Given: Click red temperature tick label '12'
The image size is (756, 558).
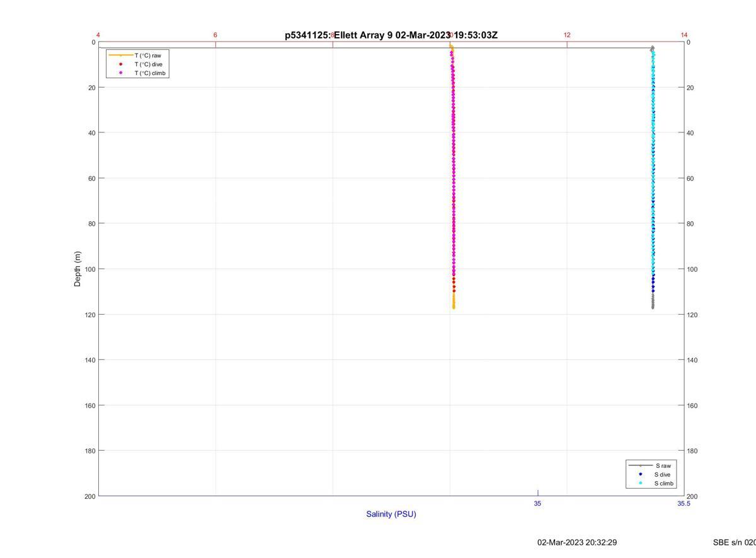Looking at the screenshot, I should [567, 35].
